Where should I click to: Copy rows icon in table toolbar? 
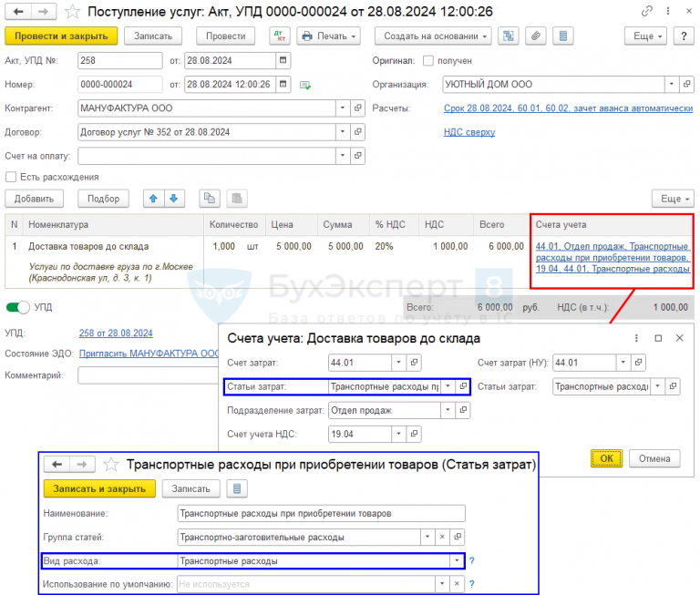pyautogui.click(x=210, y=199)
